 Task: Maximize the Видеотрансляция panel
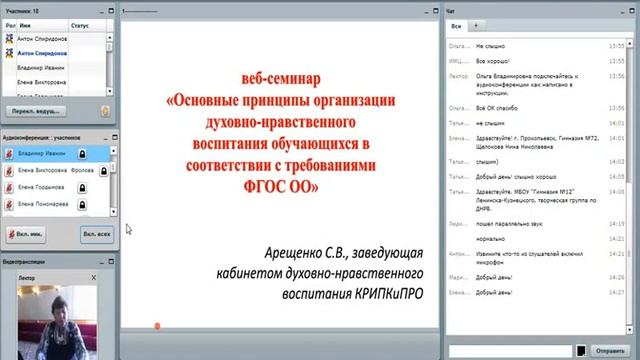[x=111, y=262]
